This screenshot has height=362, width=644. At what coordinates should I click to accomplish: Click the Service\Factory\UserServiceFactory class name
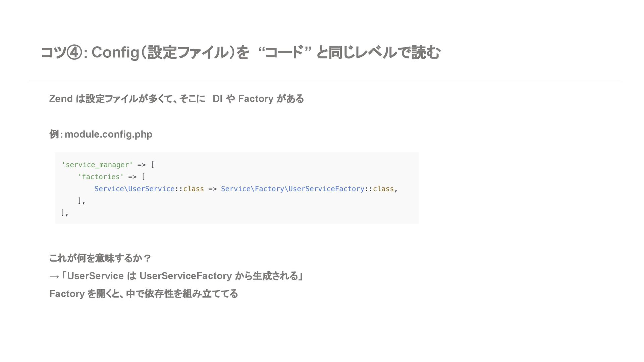(x=292, y=189)
